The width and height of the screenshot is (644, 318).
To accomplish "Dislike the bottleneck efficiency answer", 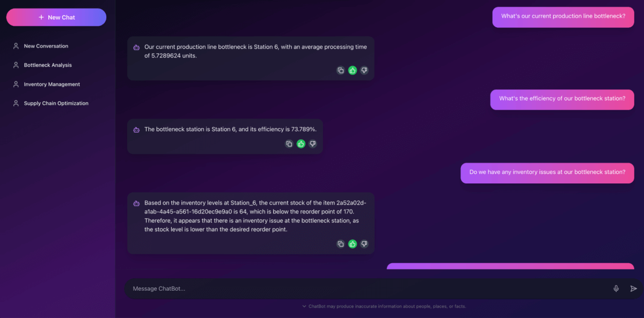I will pos(313,144).
